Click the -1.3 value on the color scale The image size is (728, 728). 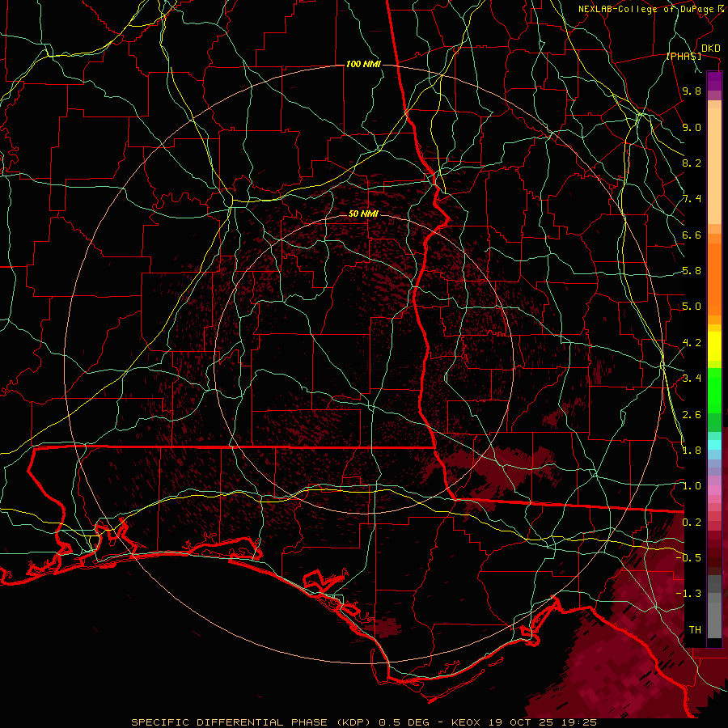pyautogui.click(x=688, y=594)
